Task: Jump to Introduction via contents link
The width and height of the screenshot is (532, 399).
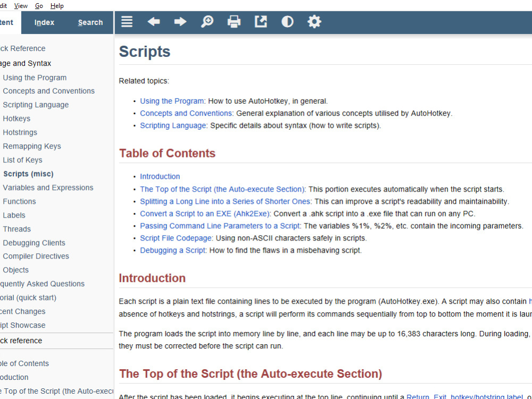Action: tap(160, 177)
